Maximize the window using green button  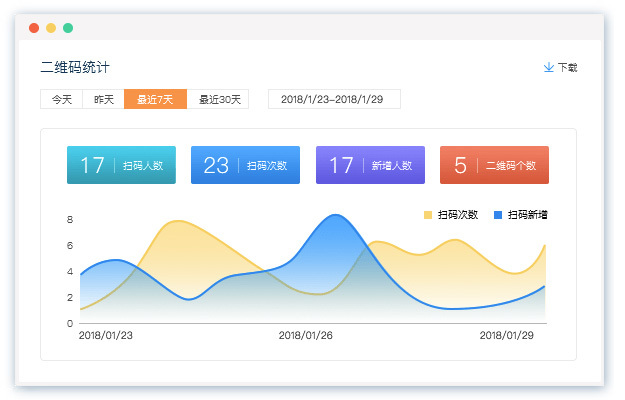point(68,28)
